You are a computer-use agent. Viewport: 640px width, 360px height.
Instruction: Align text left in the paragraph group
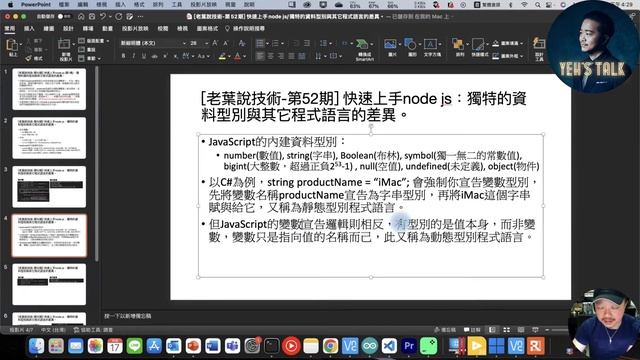tap(260, 56)
